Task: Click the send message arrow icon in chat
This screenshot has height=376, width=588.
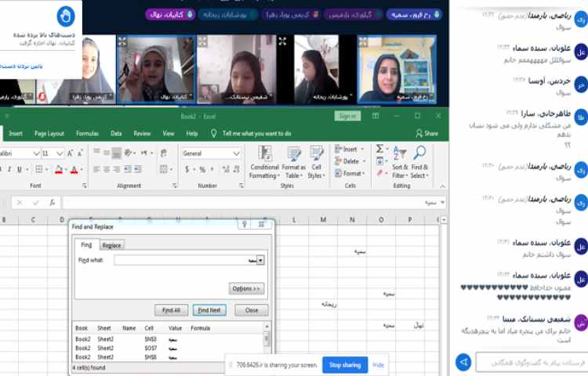Action: (x=463, y=362)
